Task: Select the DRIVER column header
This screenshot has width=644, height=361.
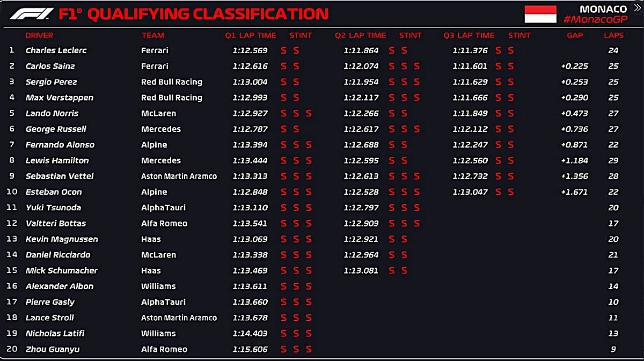Action: pos(40,35)
